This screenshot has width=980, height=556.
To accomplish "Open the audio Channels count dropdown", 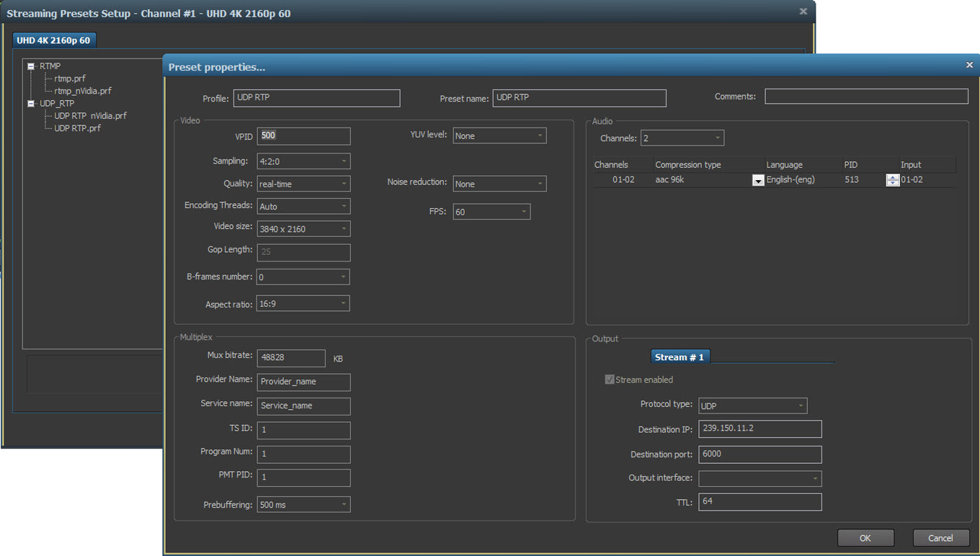I will tap(682, 138).
